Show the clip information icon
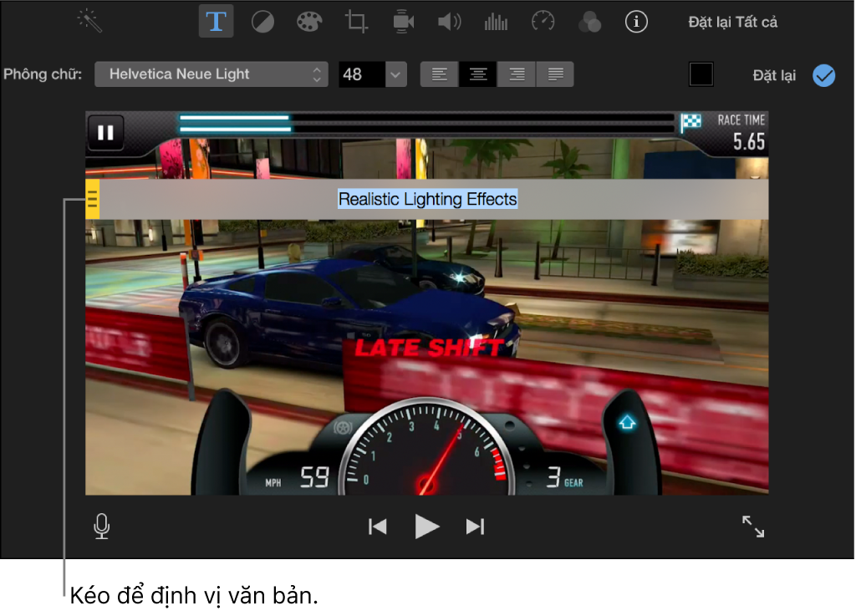Screen dimensions: 856x616 click(x=637, y=22)
